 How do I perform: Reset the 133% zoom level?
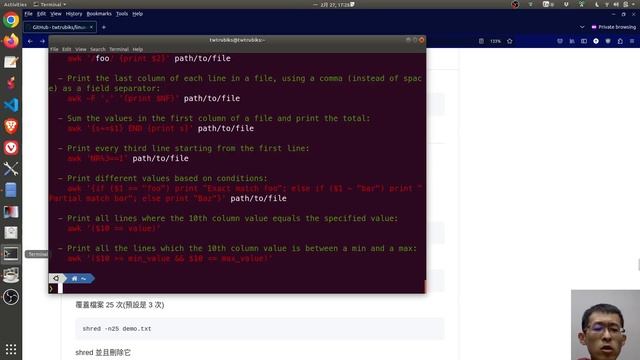[496, 41]
